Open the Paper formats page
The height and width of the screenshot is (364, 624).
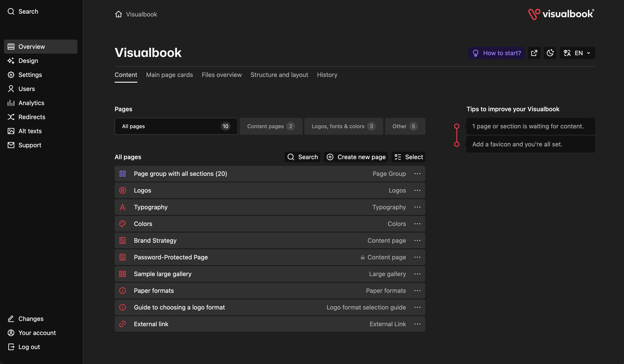click(270, 291)
